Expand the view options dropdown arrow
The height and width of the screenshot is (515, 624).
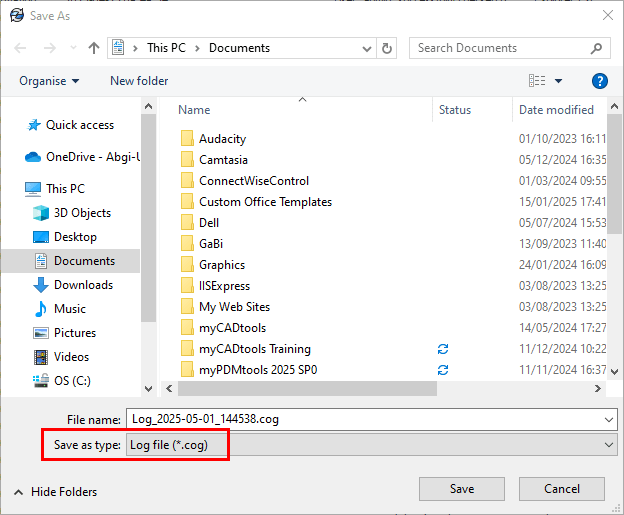point(558,81)
